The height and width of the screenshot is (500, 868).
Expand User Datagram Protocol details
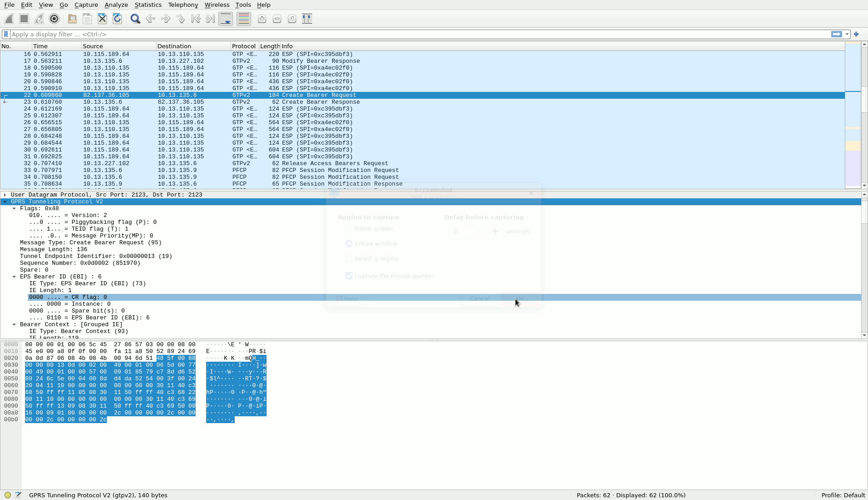click(5, 194)
